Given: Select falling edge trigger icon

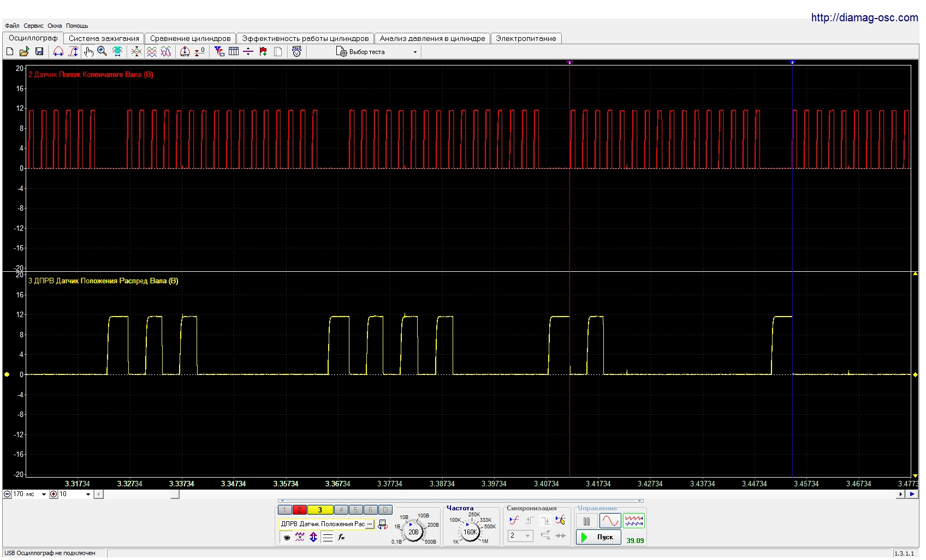Looking at the screenshot, I should pyautogui.click(x=545, y=521).
